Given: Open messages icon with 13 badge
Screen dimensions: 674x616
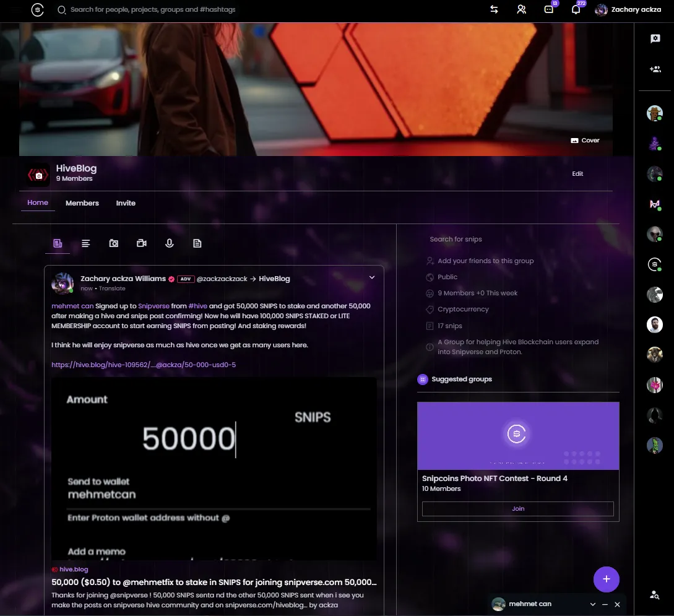Looking at the screenshot, I should click(x=549, y=9).
